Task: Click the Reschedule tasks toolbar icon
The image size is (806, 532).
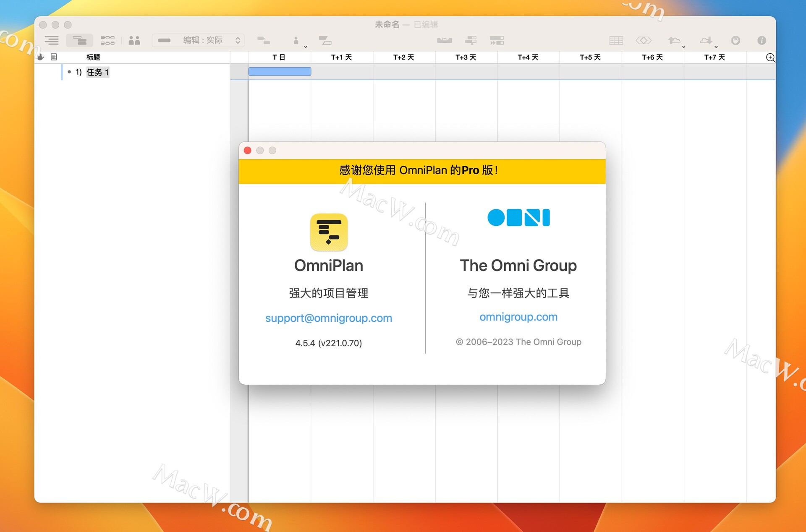Action: (497, 40)
